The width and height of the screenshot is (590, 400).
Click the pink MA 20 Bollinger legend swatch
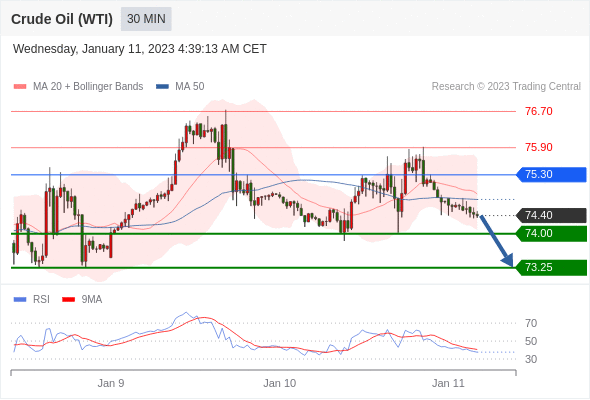tap(20, 87)
